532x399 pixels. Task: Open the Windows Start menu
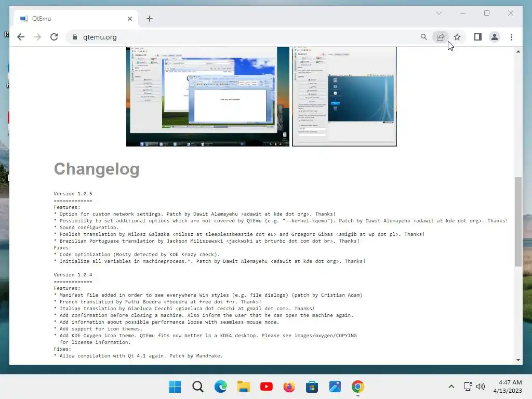(x=175, y=387)
